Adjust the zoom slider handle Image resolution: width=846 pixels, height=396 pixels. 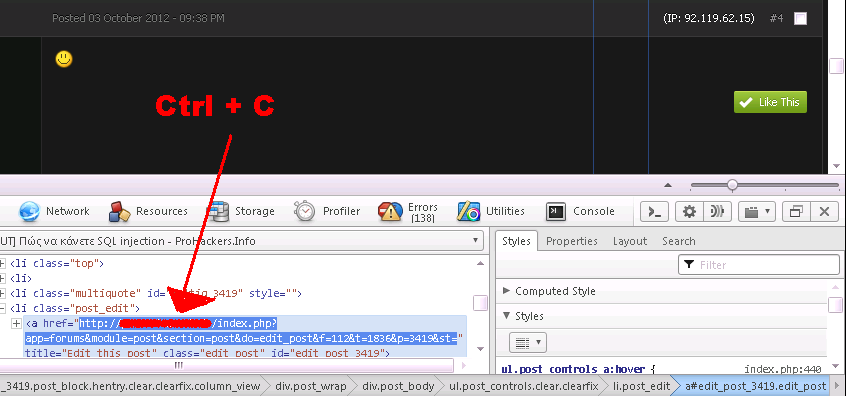pyautogui.click(x=732, y=185)
